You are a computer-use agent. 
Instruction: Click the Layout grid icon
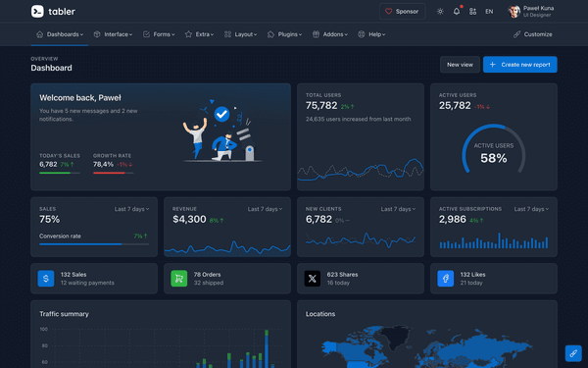[227, 34]
